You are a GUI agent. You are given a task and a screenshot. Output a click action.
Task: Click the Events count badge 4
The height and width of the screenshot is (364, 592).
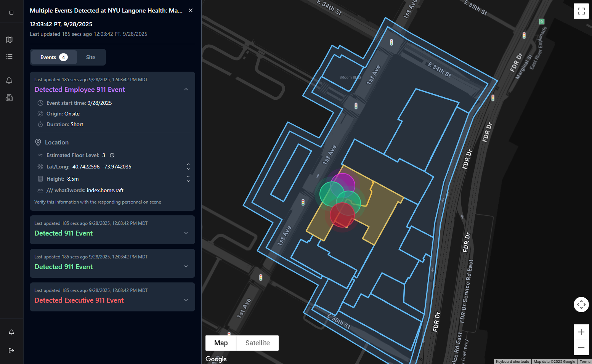[63, 57]
